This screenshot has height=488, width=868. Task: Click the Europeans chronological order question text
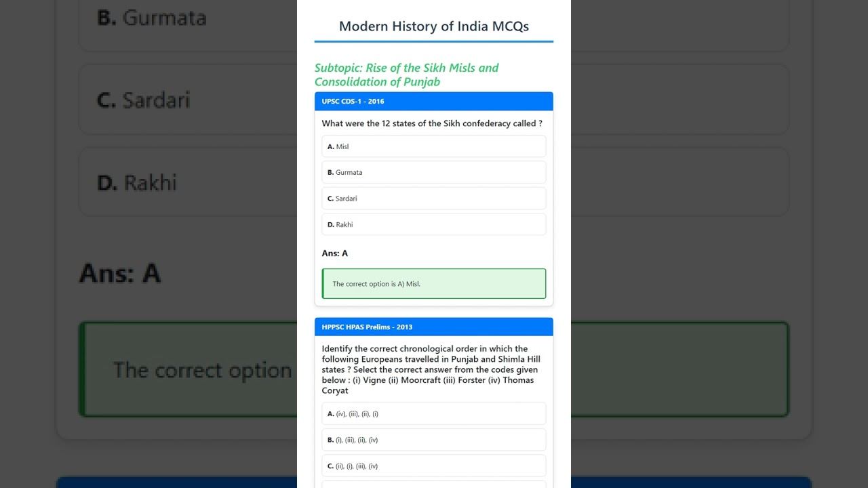431,369
